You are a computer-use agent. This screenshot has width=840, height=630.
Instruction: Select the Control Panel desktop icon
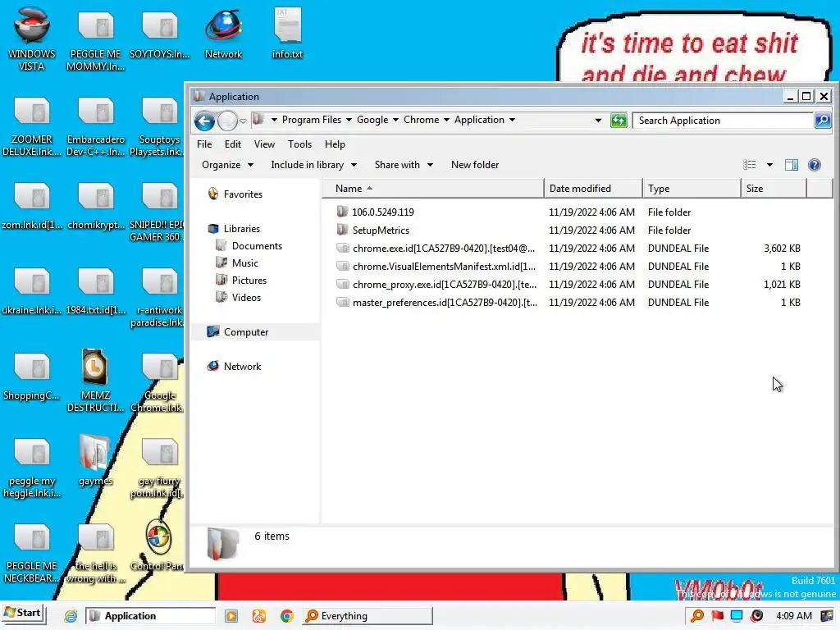tap(157, 546)
